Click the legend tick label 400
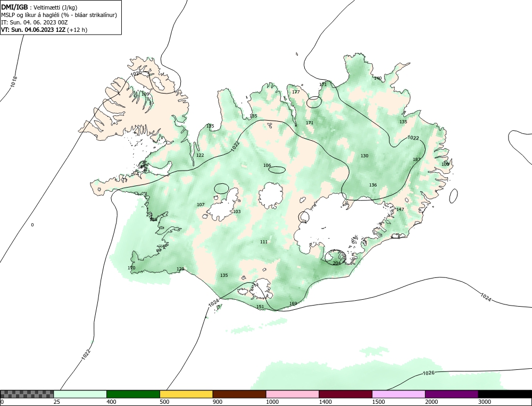The image size is (532, 406). [x=111, y=402]
